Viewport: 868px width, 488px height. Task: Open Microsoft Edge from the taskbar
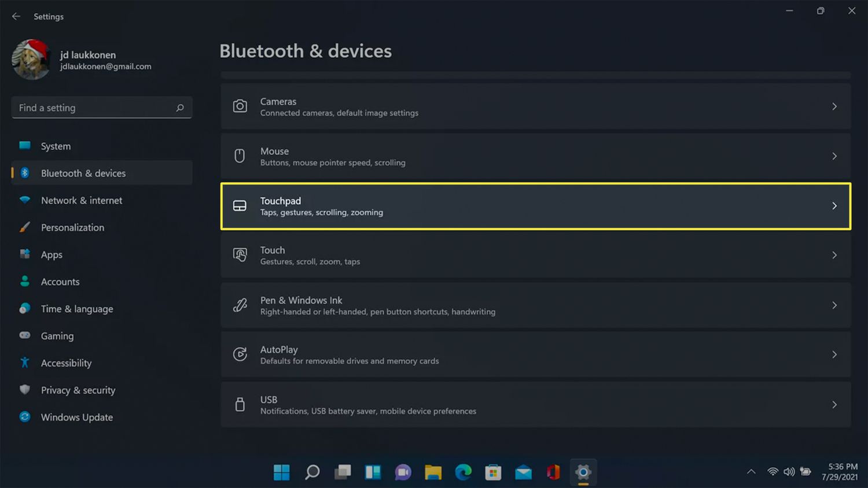[463, 472]
